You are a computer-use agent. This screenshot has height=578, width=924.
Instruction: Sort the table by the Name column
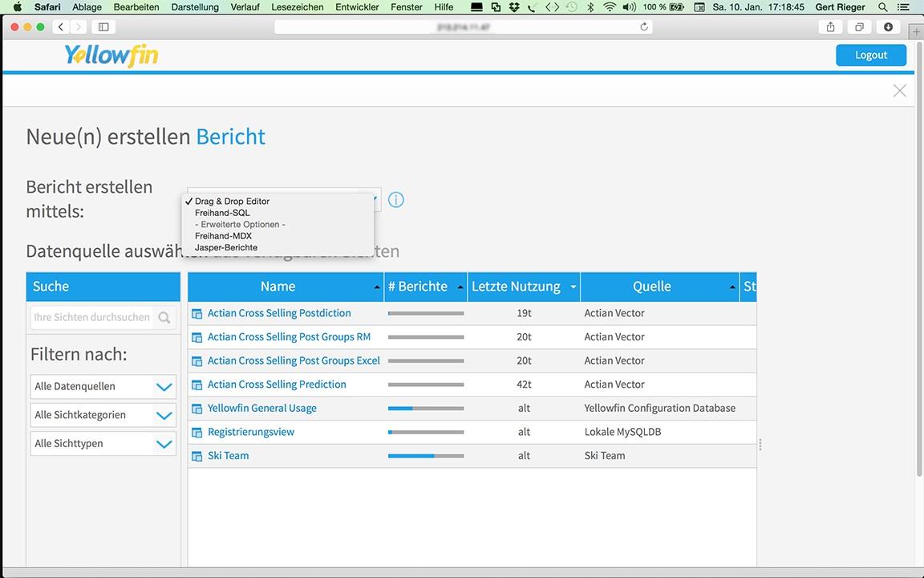coord(286,287)
